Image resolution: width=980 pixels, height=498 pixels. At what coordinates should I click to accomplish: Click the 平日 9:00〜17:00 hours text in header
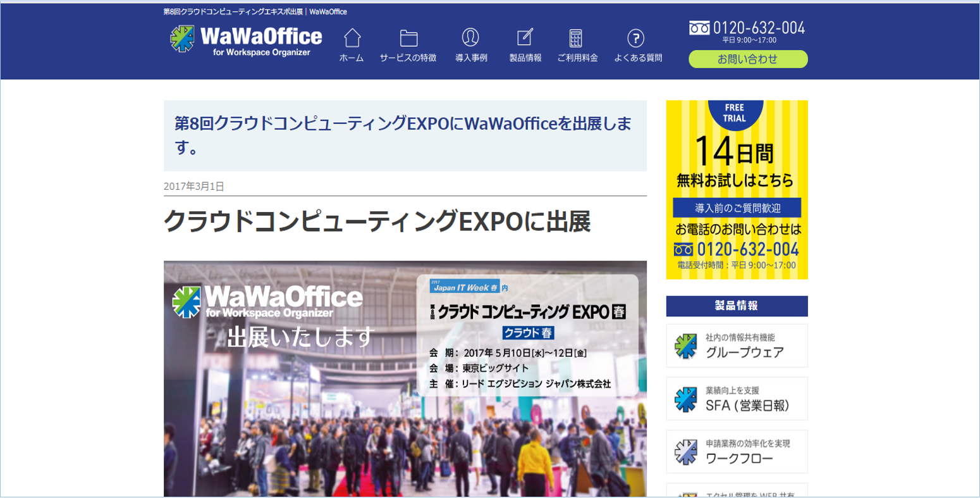coord(749,40)
